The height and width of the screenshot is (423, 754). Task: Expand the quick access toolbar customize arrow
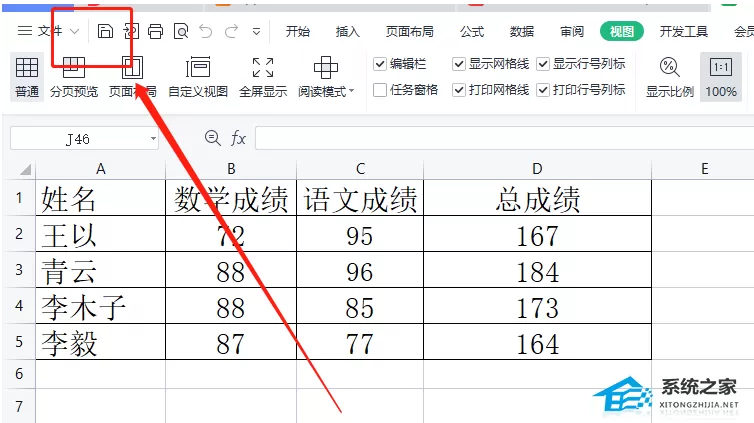pos(256,32)
